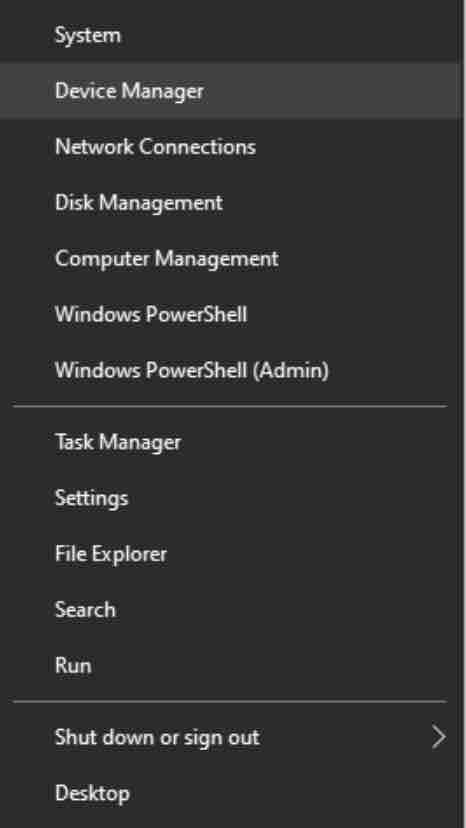Click the chevron arrow beside Shut down
This screenshot has width=466, height=828.
click(439, 737)
